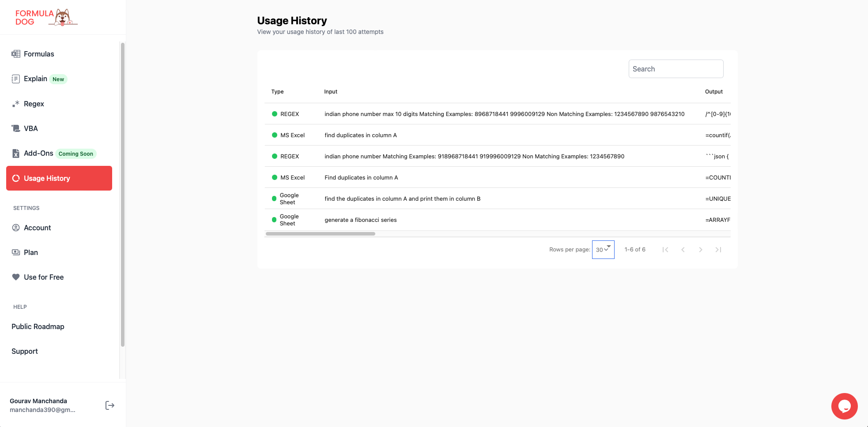This screenshot has width=868, height=427.
Task: Sort by the Type column header
Action: [277, 92]
